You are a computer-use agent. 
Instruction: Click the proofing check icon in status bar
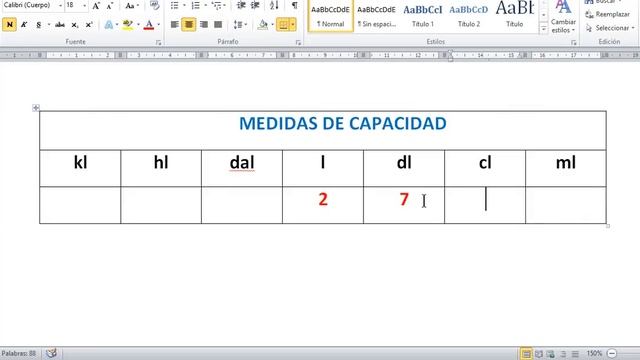tap(51, 353)
